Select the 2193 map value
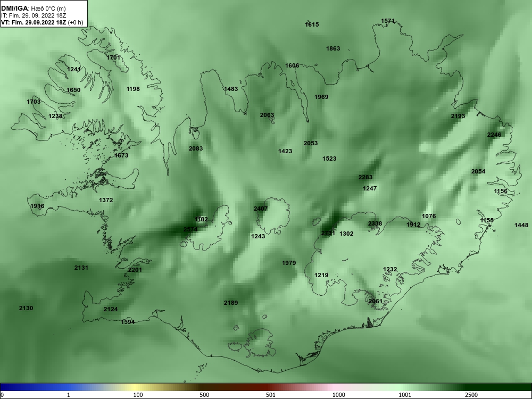Screen dimensions: 532x399 [458, 116]
